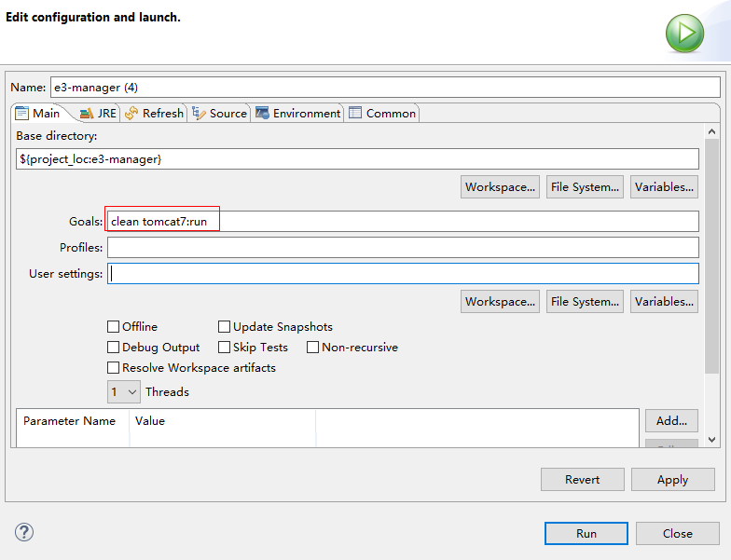The width and height of the screenshot is (731, 560).
Task: Click the Profiles input field
Action: (x=403, y=248)
